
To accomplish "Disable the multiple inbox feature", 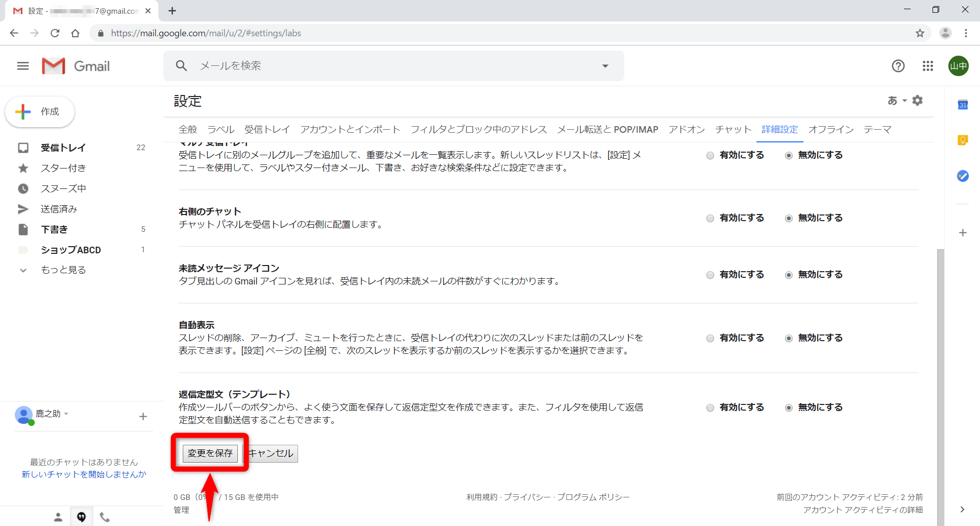I will pos(789,155).
